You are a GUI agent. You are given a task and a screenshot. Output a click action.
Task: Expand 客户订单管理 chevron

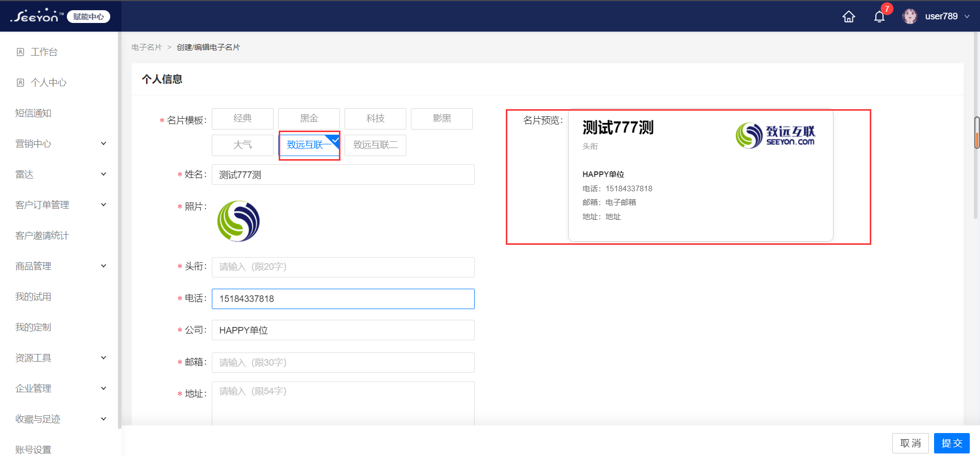[104, 205]
